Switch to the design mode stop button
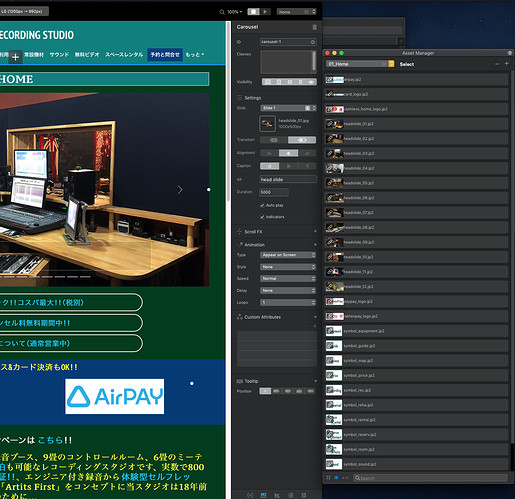This screenshot has width=515, height=499. [253, 12]
